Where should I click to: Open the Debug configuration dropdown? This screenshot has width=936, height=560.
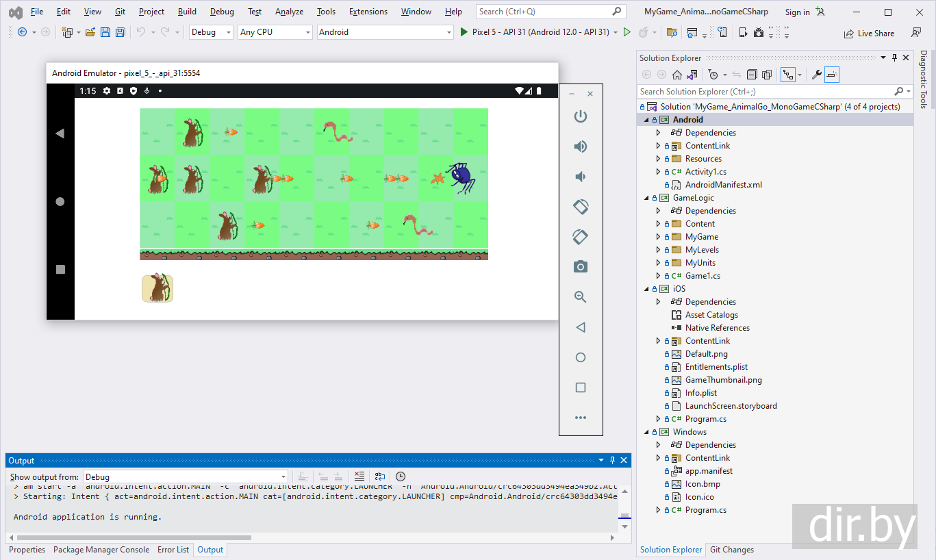coord(211,32)
